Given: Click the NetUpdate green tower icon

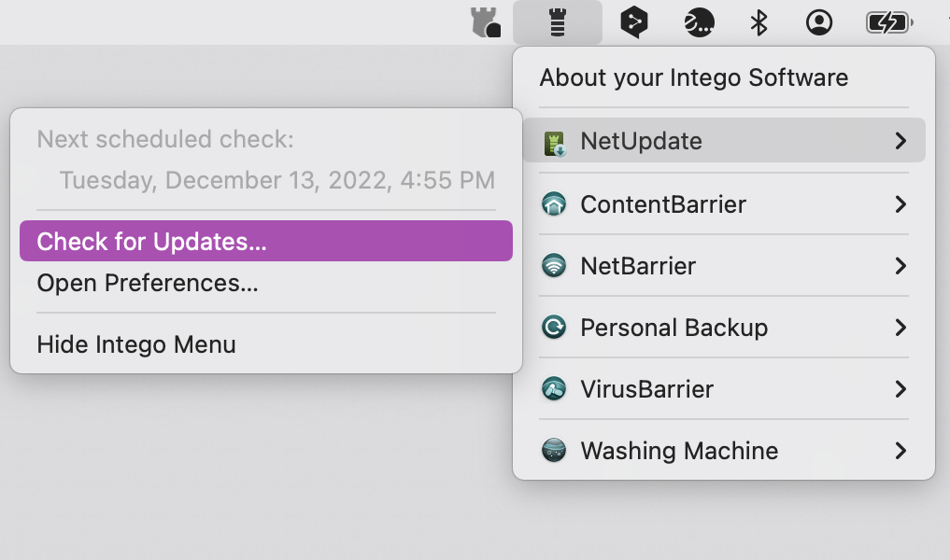Looking at the screenshot, I should (555, 142).
